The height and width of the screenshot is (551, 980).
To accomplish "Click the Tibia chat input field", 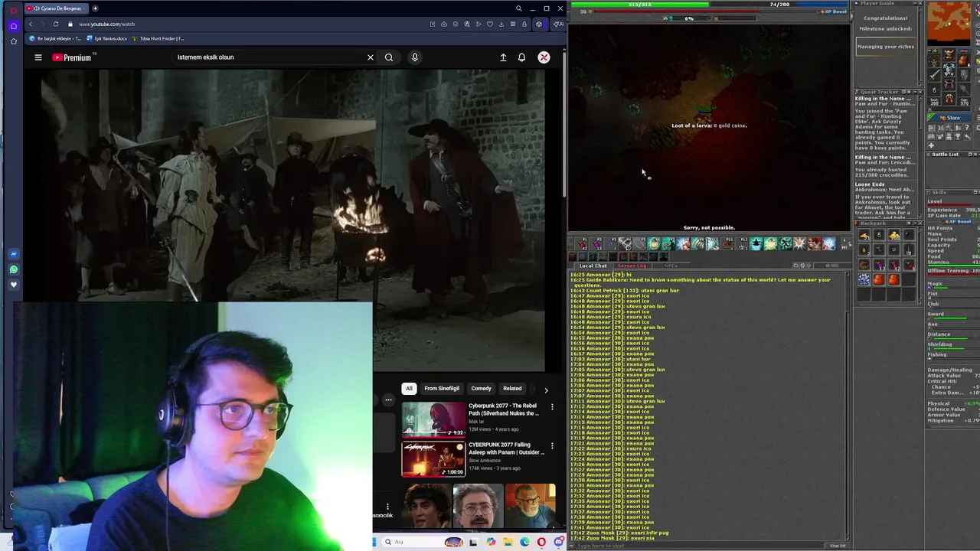I will [x=697, y=546].
